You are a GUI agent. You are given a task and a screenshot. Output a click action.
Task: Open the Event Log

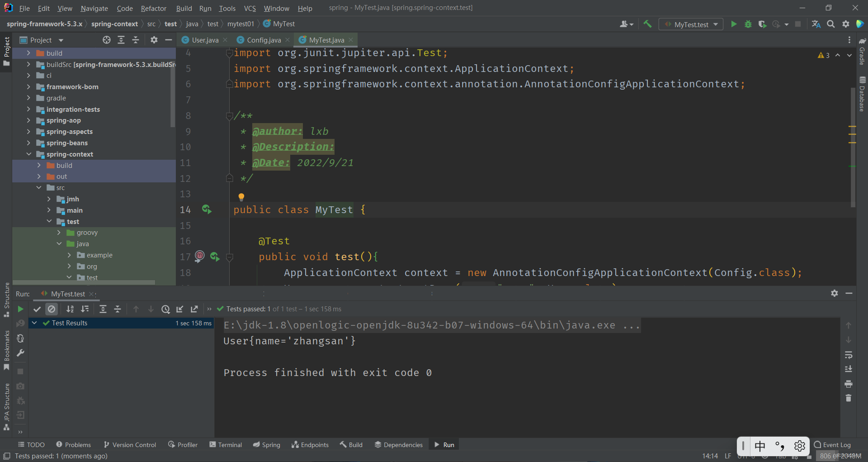click(x=832, y=445)
